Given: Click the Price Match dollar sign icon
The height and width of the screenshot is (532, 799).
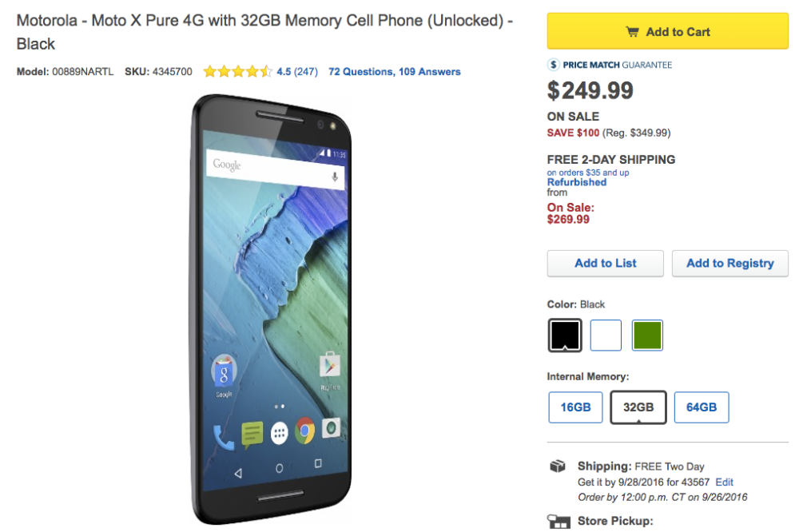Looking at the screenshot, I should pos(554,65).
